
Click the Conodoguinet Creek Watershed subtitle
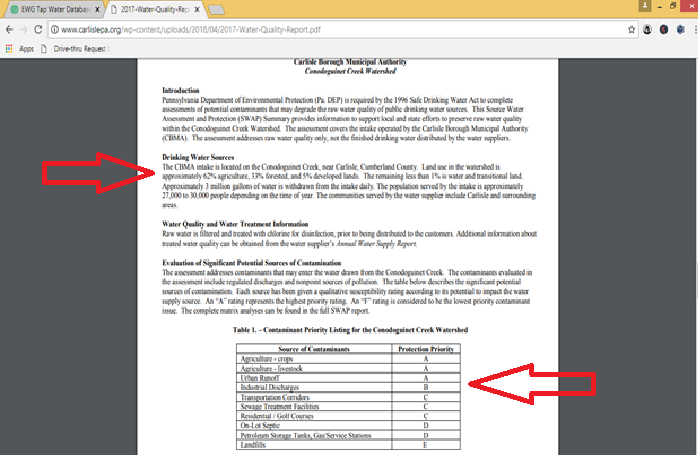coord(350,71)
